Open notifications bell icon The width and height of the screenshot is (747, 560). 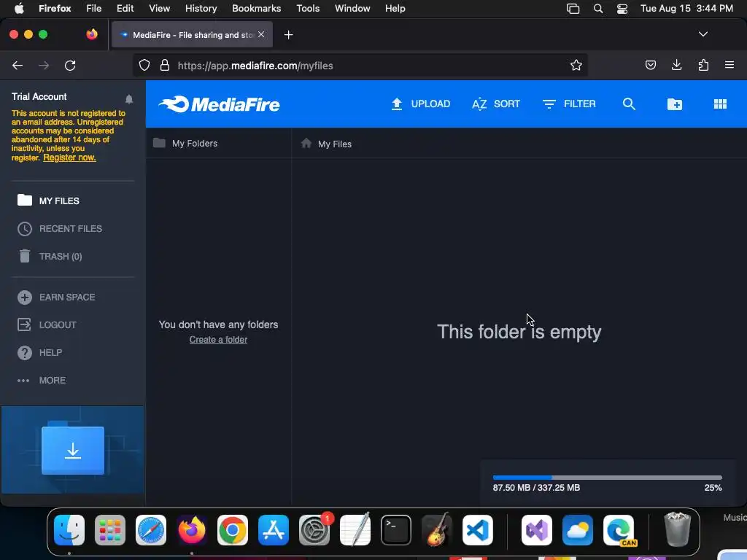(129, 99)
